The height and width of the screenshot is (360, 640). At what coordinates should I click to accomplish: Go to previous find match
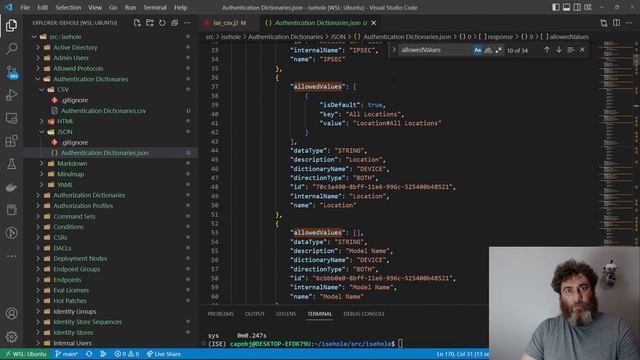pos(547,50)
